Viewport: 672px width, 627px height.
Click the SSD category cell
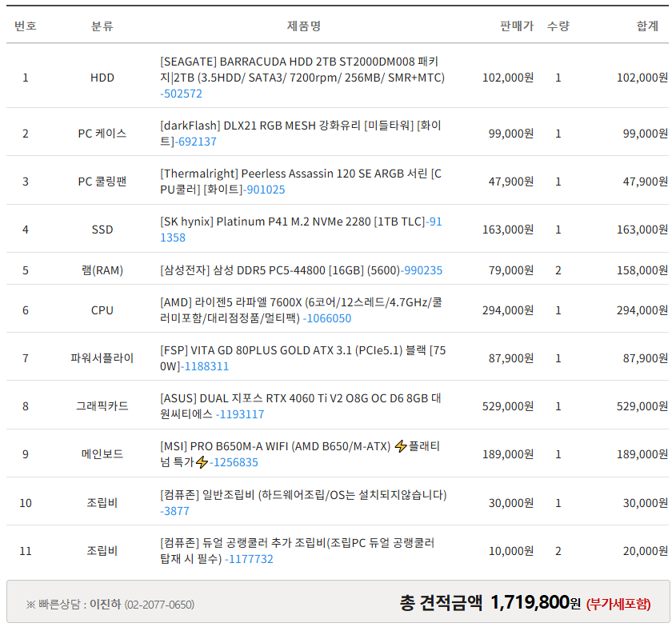102,230
